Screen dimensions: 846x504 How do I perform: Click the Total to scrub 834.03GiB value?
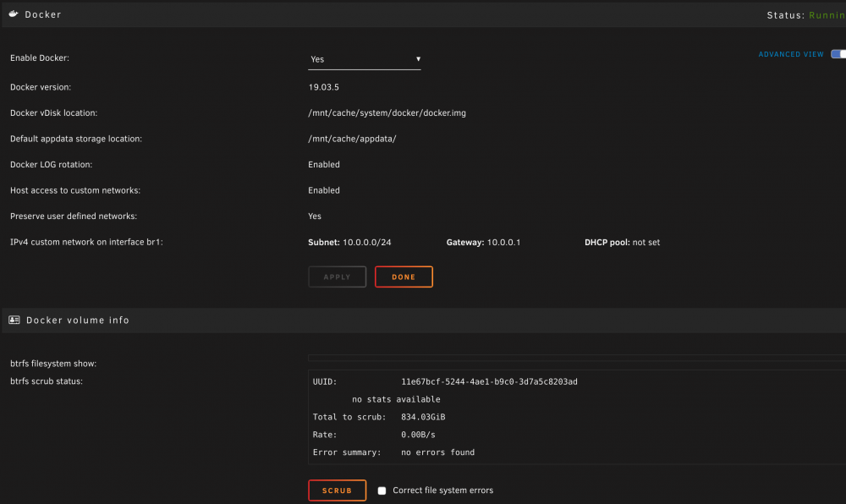[423, 417]
